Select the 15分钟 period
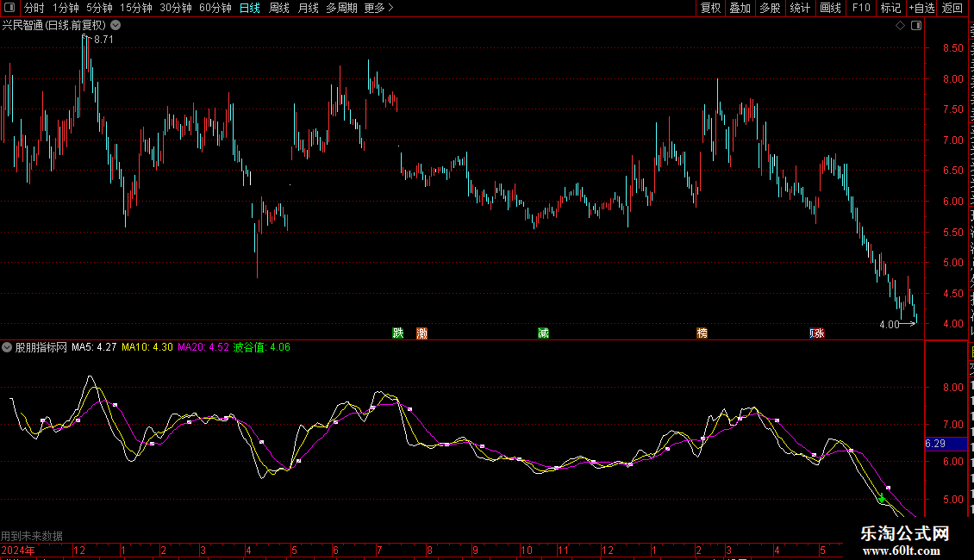974x560 pixels. 135,8
